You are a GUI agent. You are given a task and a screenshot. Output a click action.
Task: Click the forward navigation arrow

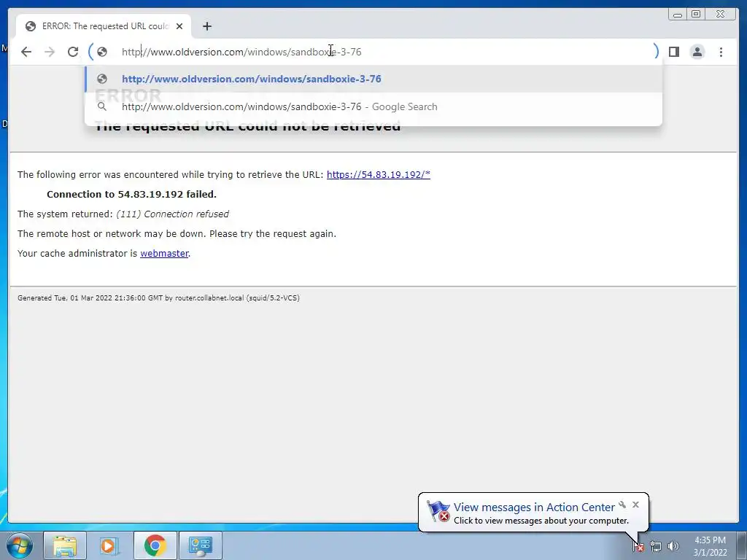point(50,52)
